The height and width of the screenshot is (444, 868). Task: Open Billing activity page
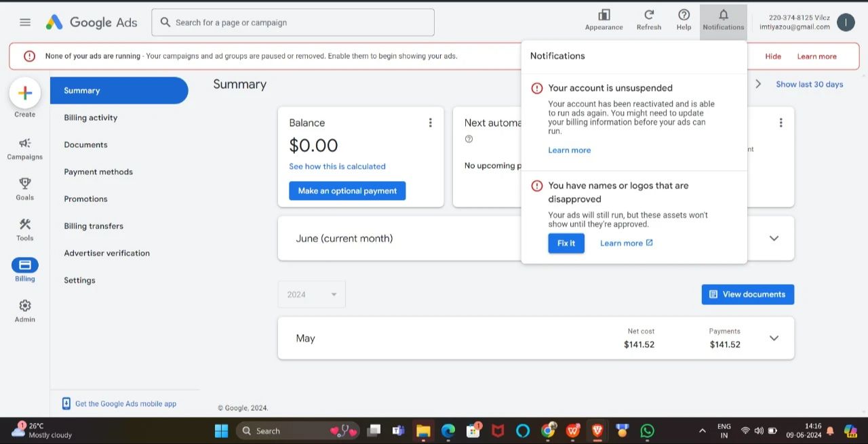[x=91, y=117]
